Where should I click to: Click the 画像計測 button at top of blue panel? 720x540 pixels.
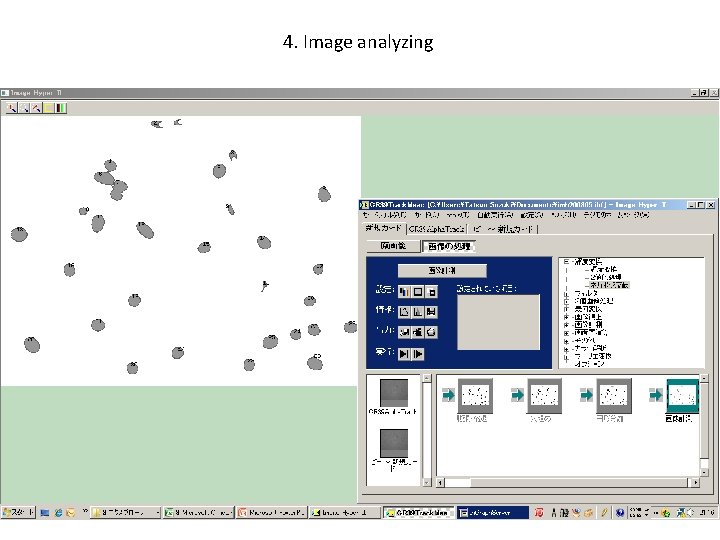442,270
